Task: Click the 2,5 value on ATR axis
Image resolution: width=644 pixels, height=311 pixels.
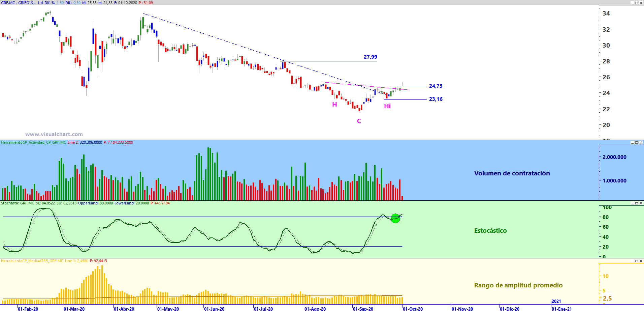Action: click(x=607, y=299)
